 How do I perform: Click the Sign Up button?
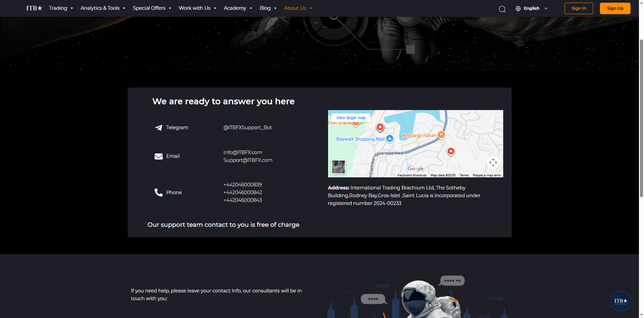[x=615, y=8]
